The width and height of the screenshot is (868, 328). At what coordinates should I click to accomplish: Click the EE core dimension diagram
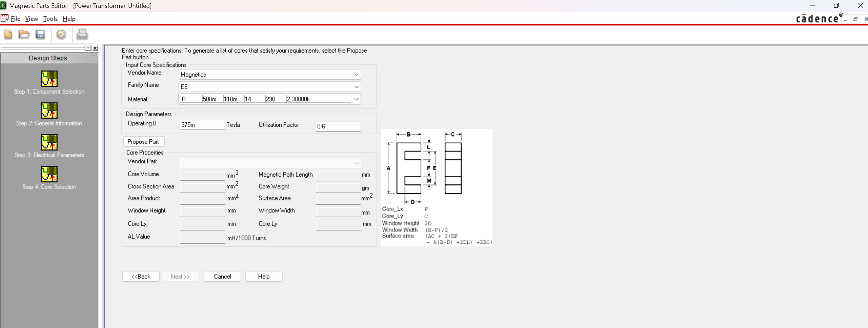[x=437, y=188]
